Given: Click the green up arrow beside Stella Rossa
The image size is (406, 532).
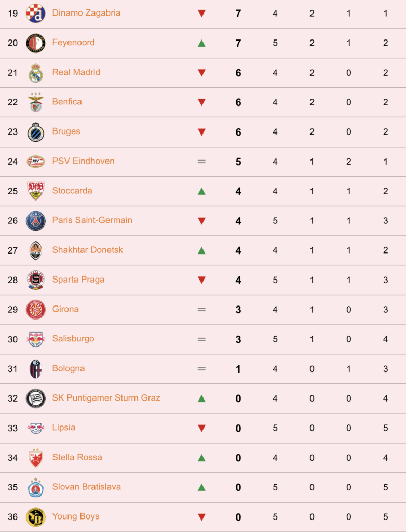Looking at the screenshot, I should coord(201,458).
